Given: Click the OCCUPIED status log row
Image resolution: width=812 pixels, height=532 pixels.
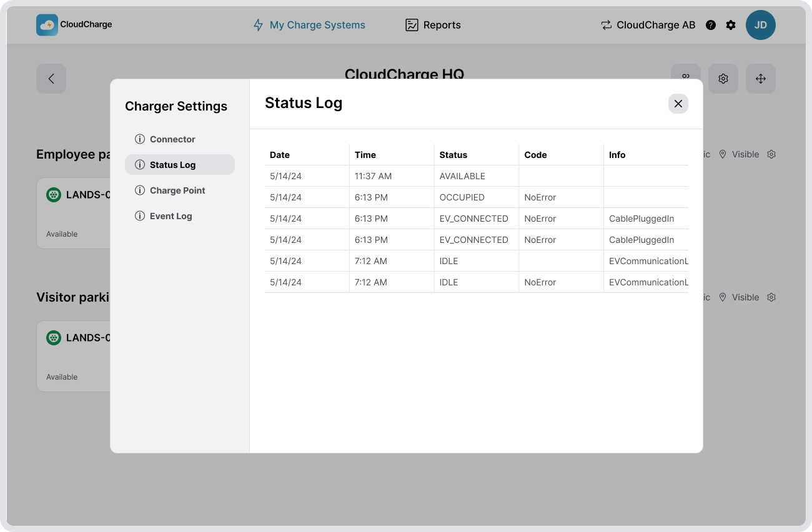Looking at the screenshot, I should (462, 197).
